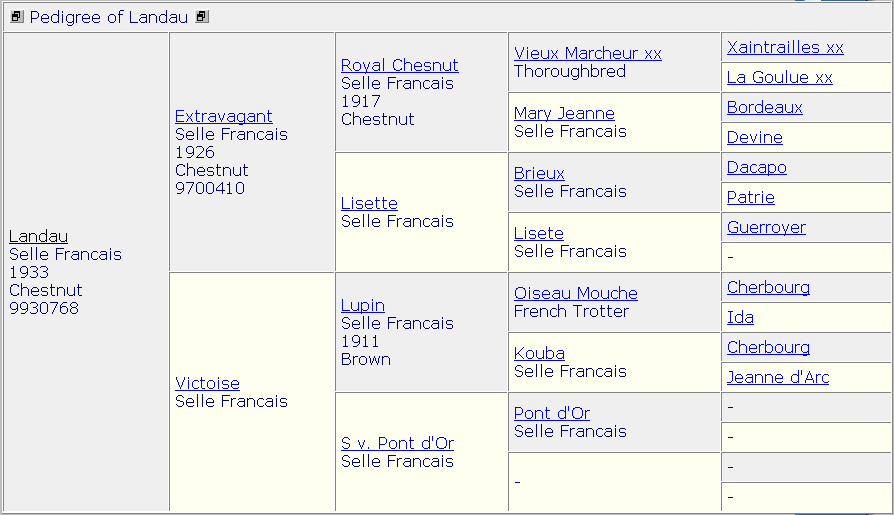This screenshot has width=894, height=515.
Task: Follow the Guerroyer link
Action: [x=766, y=227]
